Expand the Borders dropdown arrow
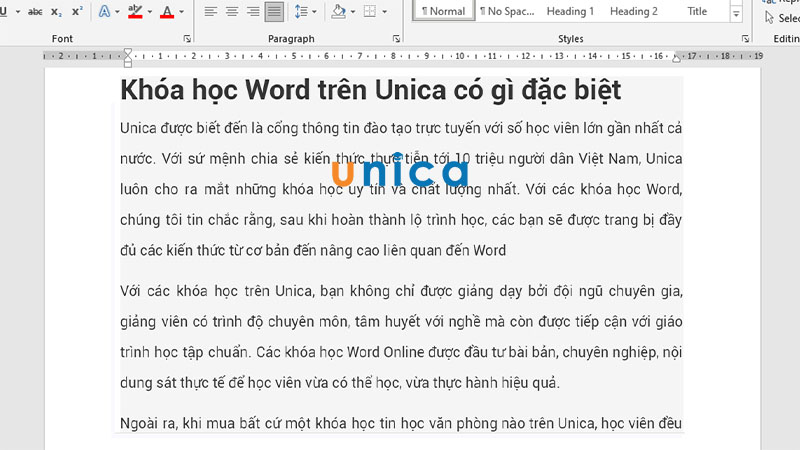Viewport: 800px width, 450px height. coord(385,12)
